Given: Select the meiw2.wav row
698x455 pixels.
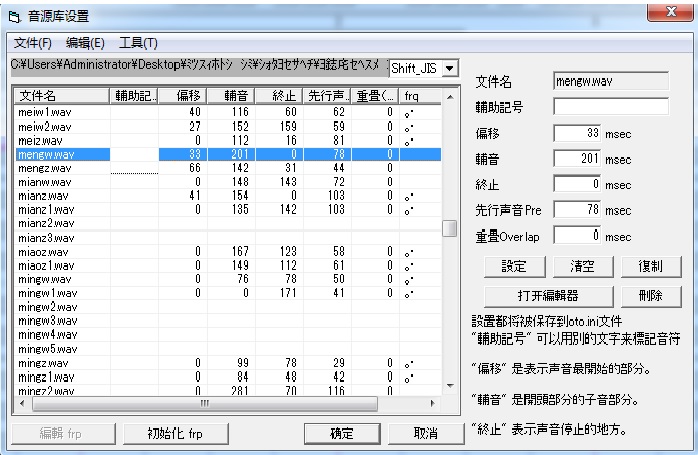Looking at the screenshot, I should point(228,127).
